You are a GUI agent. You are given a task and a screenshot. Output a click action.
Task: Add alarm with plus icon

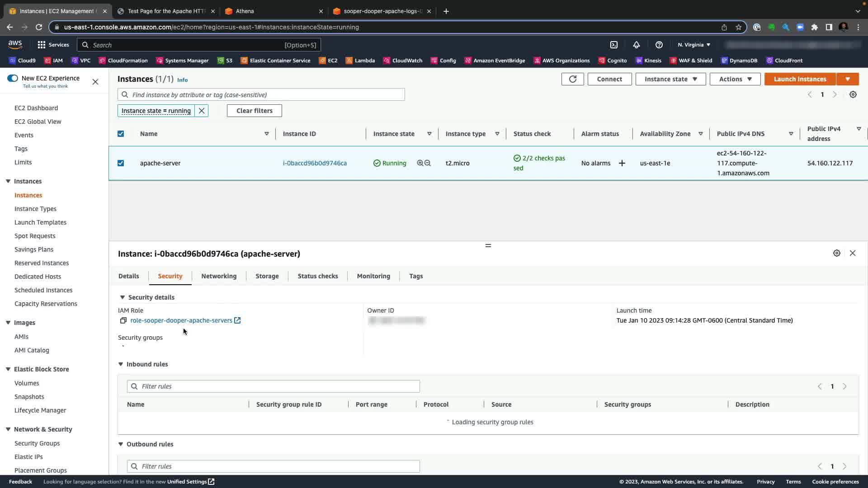pyautogui.click(x=622, y=163)
